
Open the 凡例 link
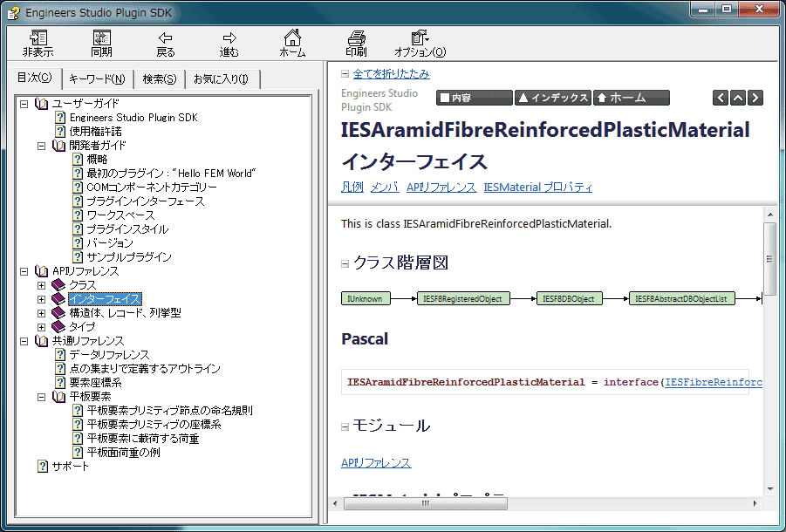pyautogui.click(x=352, y=188)
